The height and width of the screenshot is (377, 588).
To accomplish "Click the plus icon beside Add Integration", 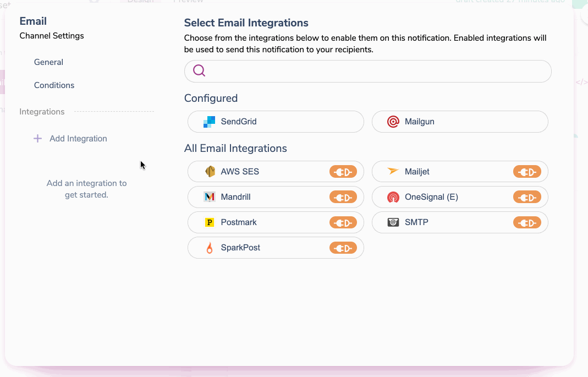I will coord(37,139).
